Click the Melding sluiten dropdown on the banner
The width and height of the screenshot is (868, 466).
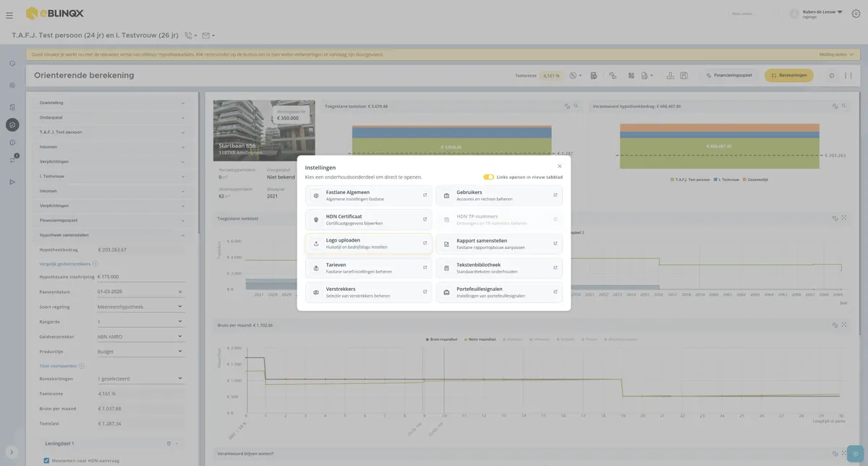click(x=837, y=54)
